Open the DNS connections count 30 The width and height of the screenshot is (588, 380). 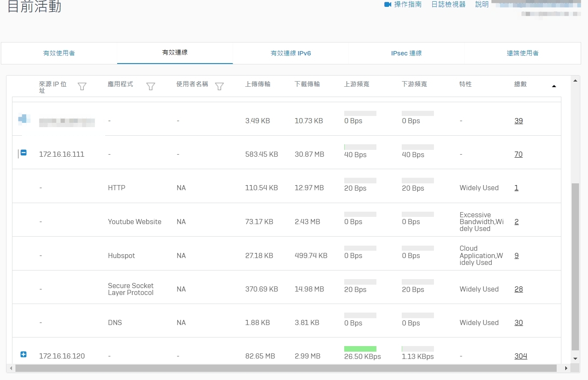tap(518, 323)
